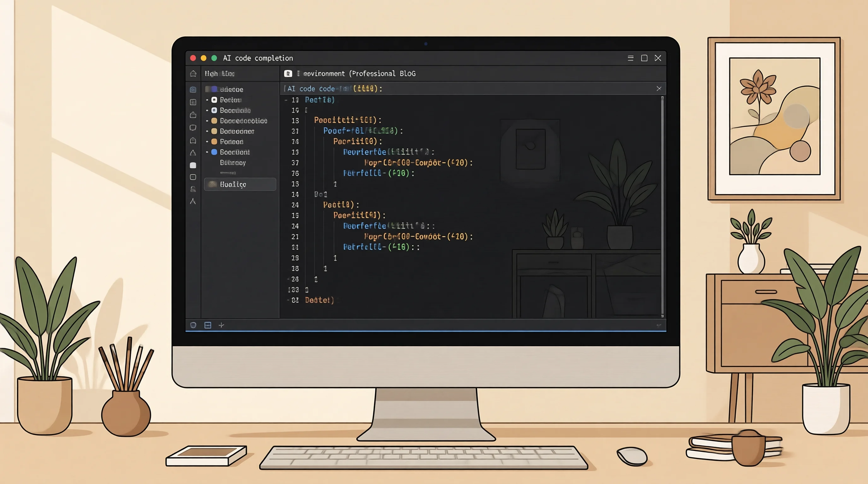Click line number 76 in the gutter
The width and height of the screenshot is (868, 484).
tap(295, 173)
